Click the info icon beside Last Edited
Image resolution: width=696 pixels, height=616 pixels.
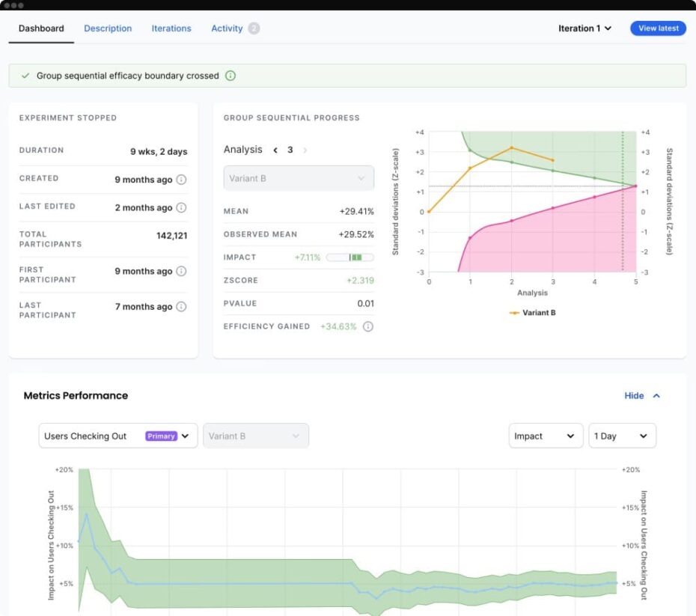point(180,207)
